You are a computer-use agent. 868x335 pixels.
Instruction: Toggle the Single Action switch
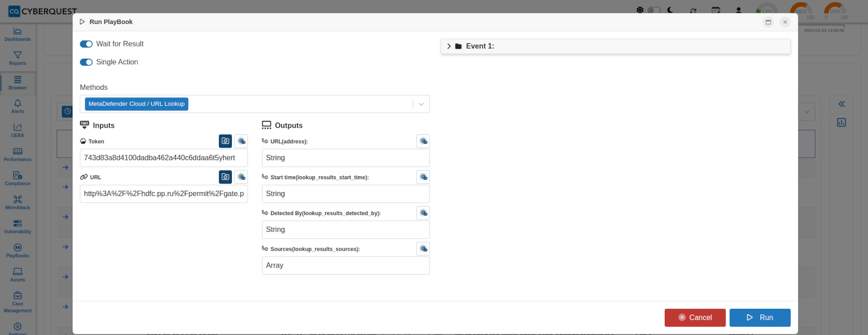click(86, 62)
